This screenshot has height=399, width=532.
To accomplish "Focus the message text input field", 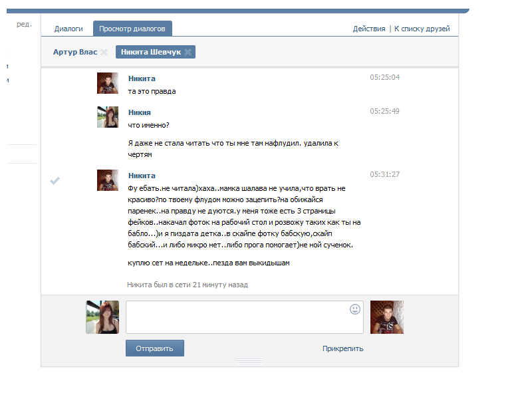I will click(x=236, y=317).
